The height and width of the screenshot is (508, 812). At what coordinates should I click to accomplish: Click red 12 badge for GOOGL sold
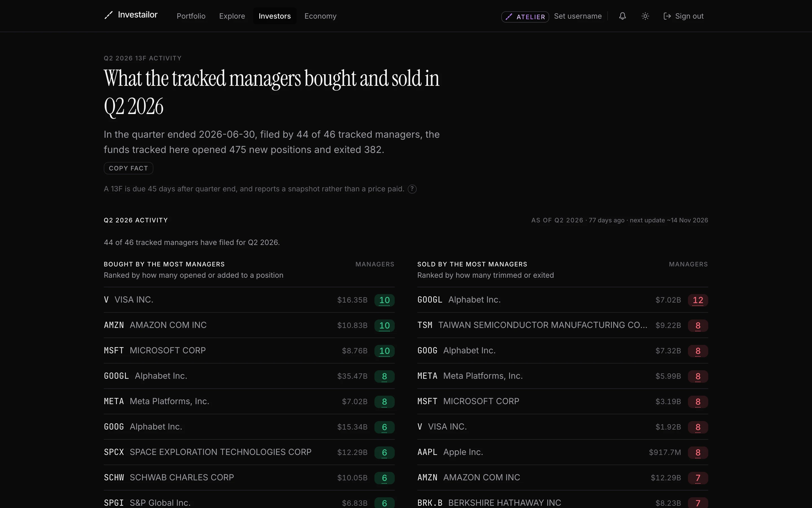[698, 300]
